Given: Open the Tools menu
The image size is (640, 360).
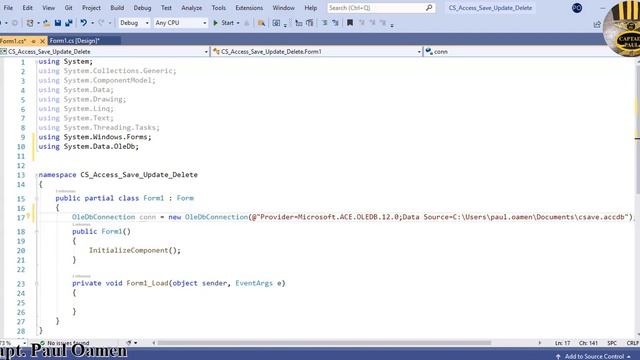Looking at the screenshot, I should tap(218, 8).
